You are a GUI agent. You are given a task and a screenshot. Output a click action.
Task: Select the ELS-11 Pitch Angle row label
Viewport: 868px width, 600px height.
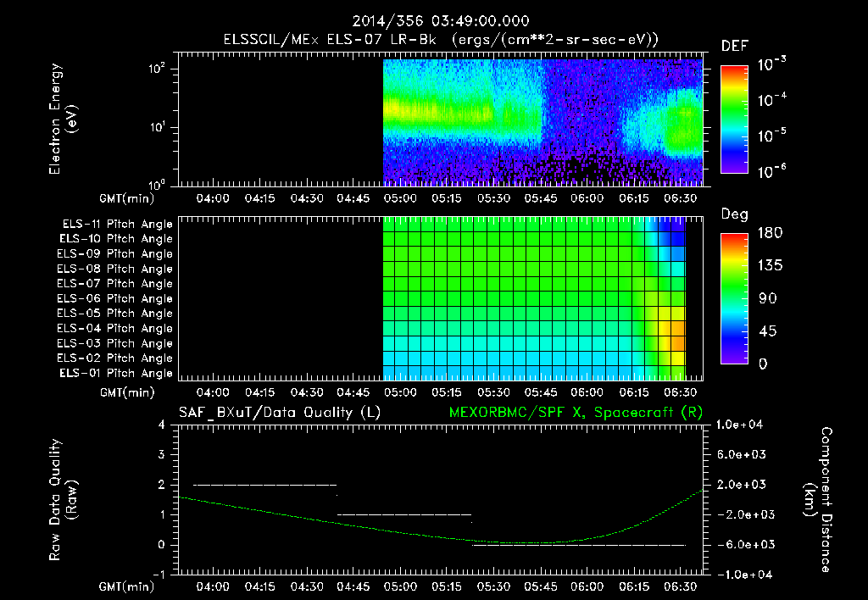pos(117,225)
